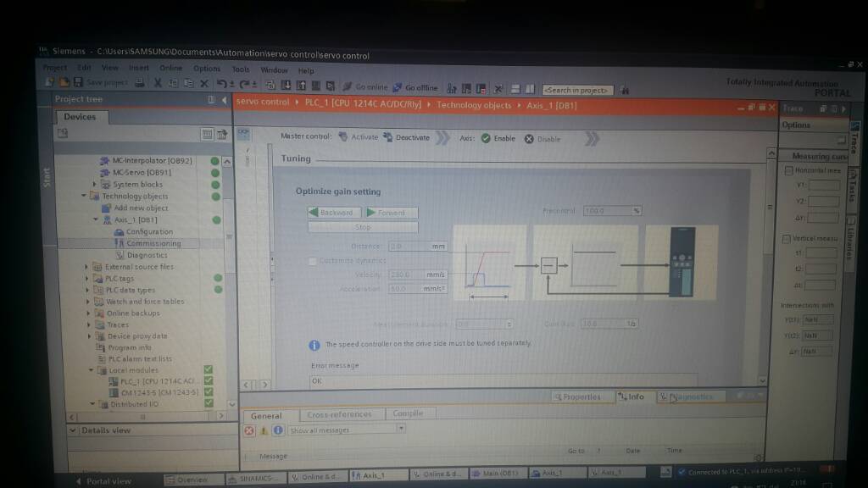Open Axis_1 Diagnostics in project tree

[x=147, y=255]
